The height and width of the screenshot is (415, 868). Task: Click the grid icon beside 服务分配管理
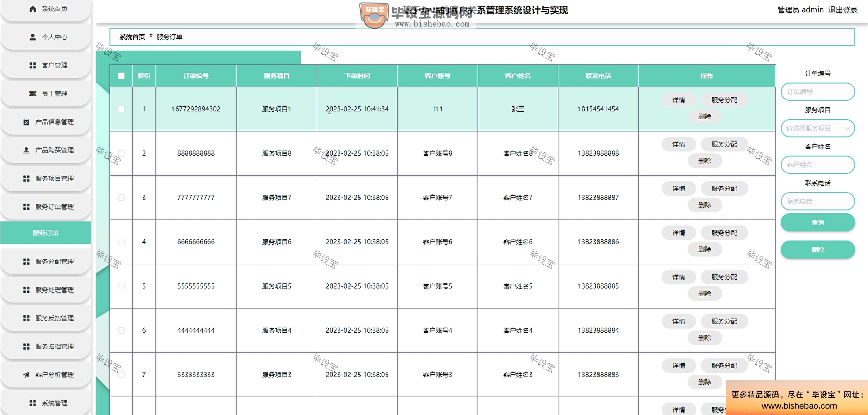pyautogui.click(x=26, y=262)
